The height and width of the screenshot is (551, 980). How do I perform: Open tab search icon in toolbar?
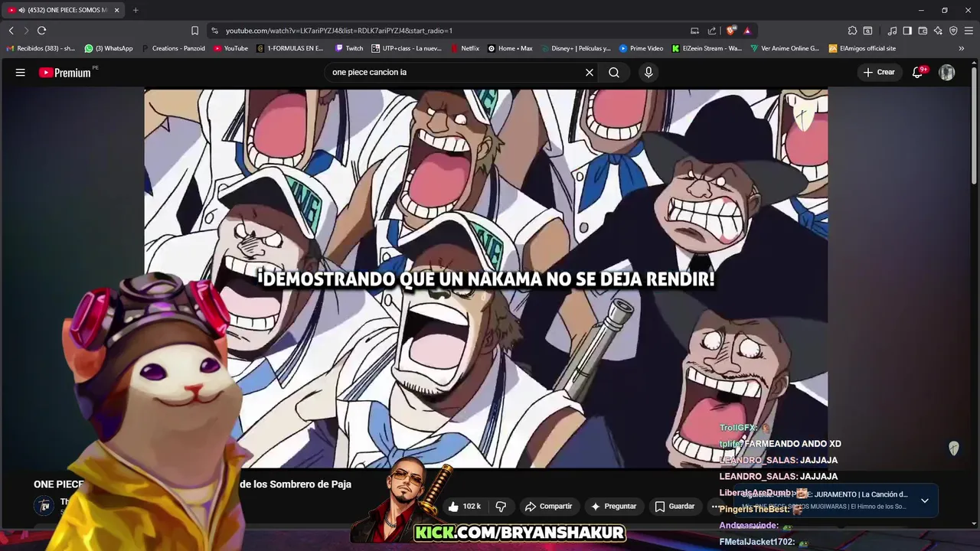coord(867,31)
